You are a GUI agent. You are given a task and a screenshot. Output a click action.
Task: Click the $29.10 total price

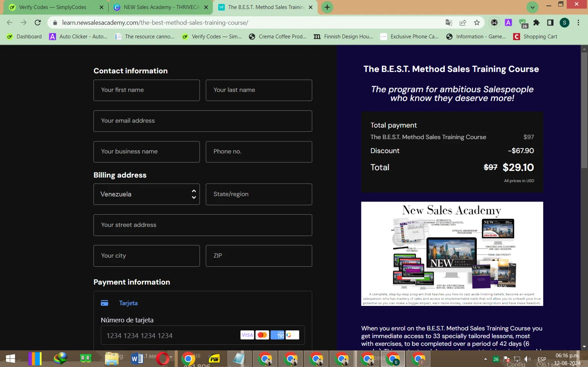pos(518,168)
